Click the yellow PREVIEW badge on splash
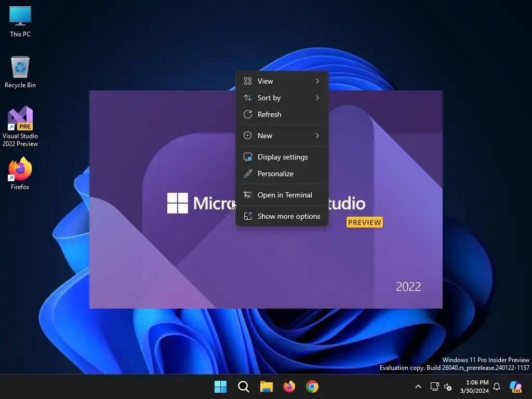 (364, 222)
